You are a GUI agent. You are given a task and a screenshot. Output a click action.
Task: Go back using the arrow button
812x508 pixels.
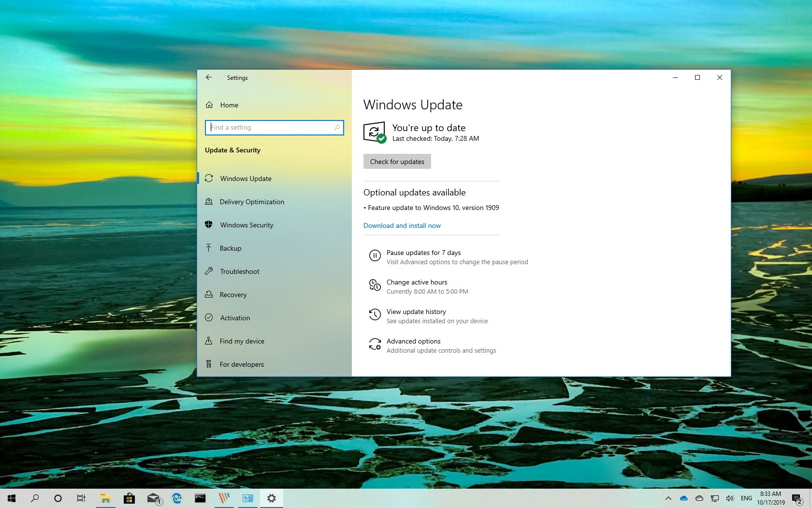point(209,77)
